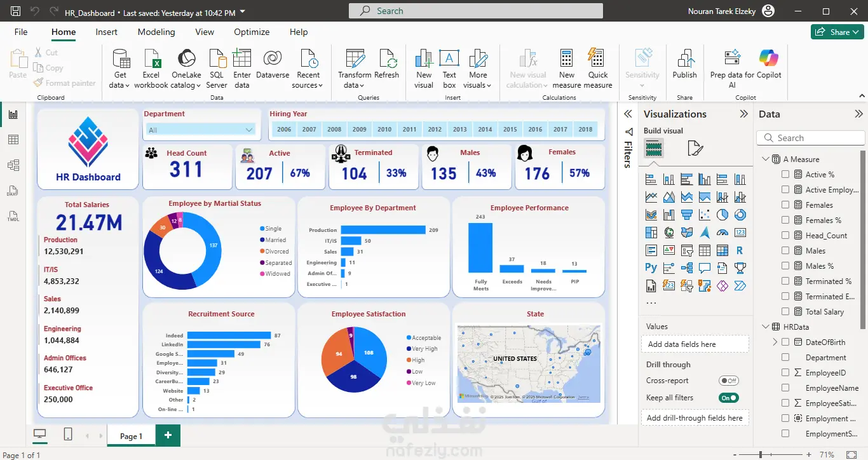The width and height of the screenshot is (868, 460).
Task: Collapse the Visualizations pane
Action: [743, 114]
